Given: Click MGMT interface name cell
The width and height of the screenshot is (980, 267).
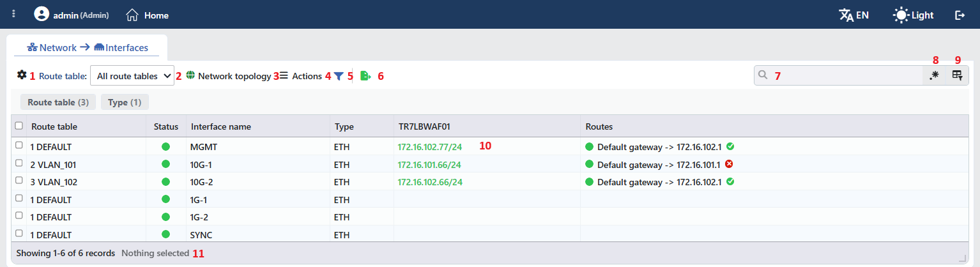Looking at the screenshot, I should coord(258,146).
